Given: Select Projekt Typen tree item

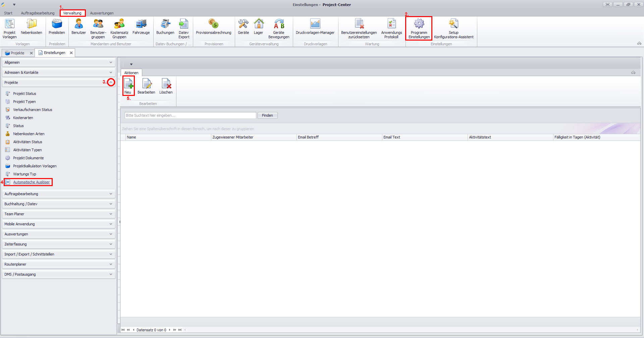Looking at the screenshot, I should (x=24, y=102).
